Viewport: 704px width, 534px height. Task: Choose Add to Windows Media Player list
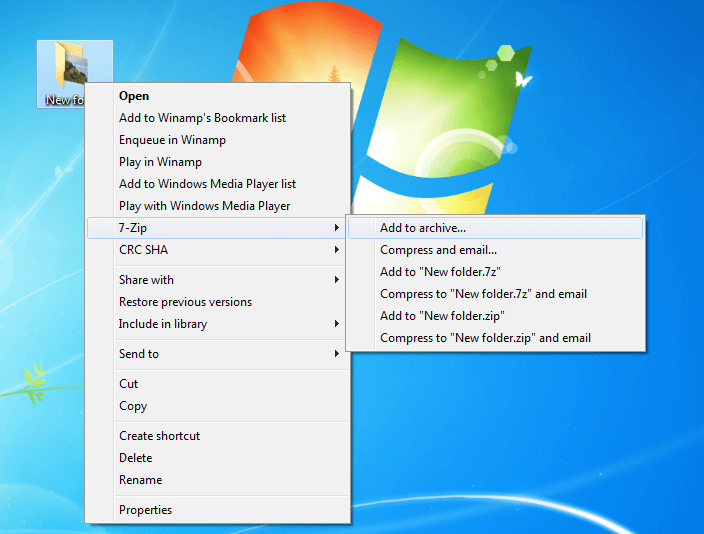[x=207, y=184]
